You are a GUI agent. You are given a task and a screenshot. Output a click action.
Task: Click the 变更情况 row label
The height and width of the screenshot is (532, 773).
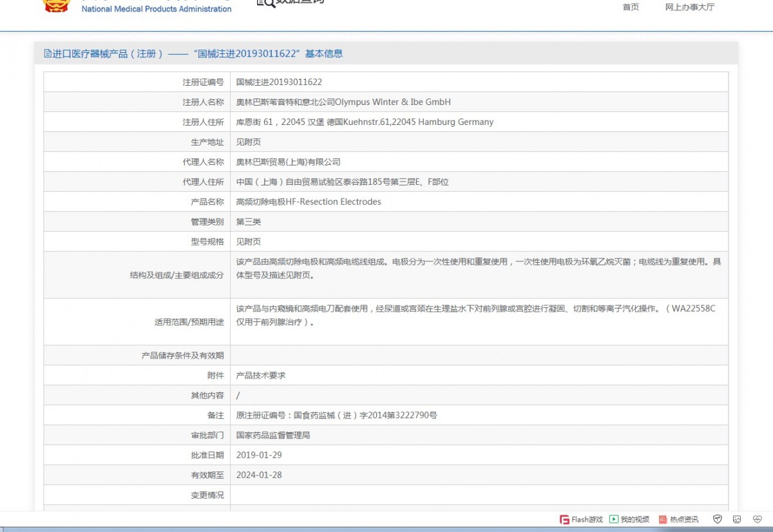click(x=207, y=495)
